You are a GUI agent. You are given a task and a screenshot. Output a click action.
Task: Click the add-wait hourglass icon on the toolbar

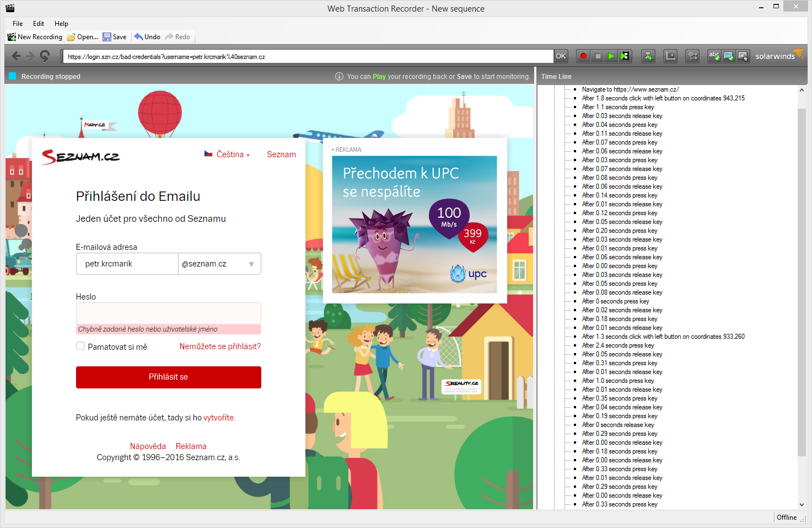[648, 56]
